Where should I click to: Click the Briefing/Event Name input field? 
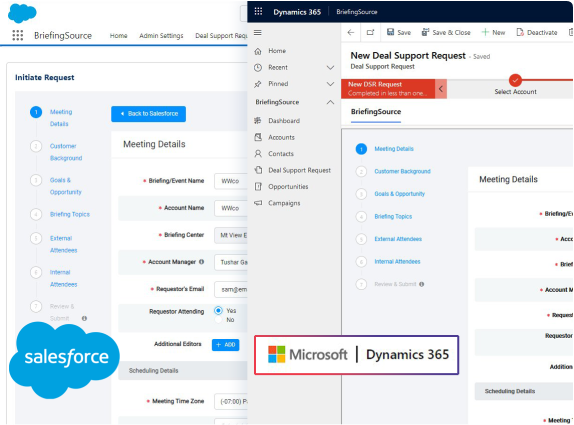(x=231, y=181)
